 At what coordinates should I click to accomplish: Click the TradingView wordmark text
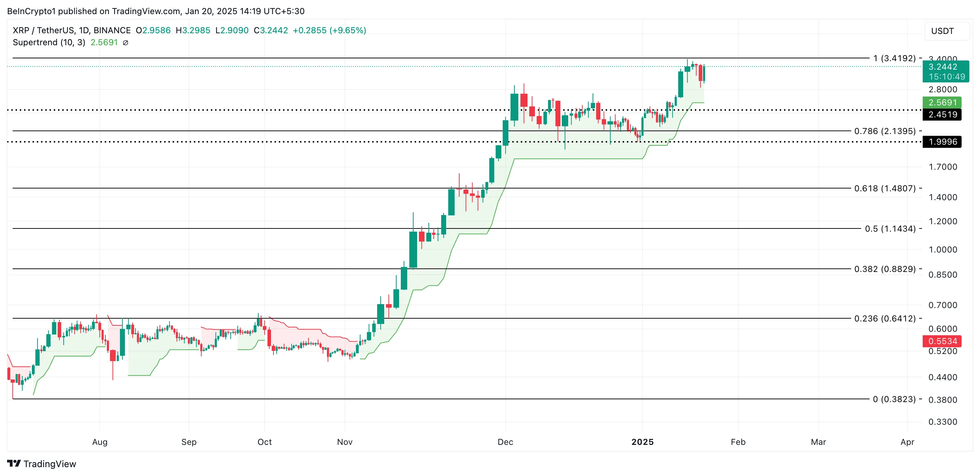point(50,464)
